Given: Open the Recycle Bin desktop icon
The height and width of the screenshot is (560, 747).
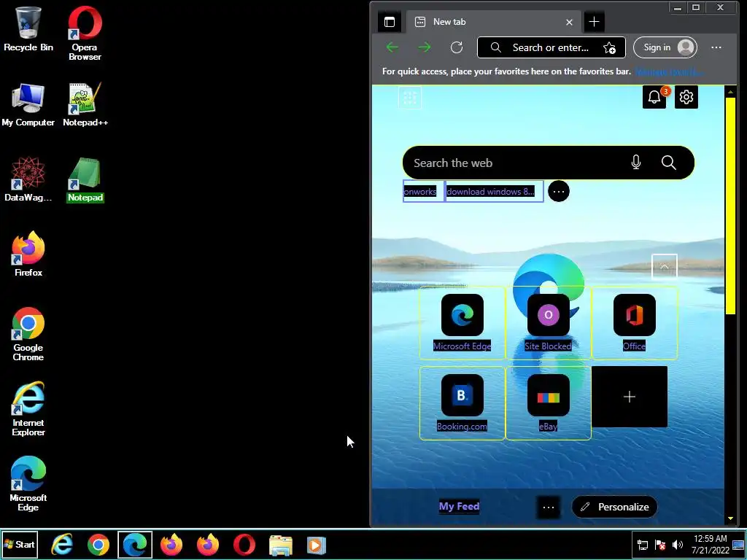Looking at the screenshot, I should tap(28, 29).
